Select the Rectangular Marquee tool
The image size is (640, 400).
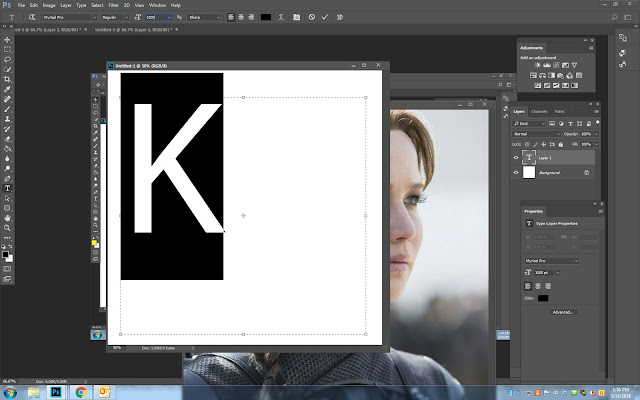pos(8,48)
